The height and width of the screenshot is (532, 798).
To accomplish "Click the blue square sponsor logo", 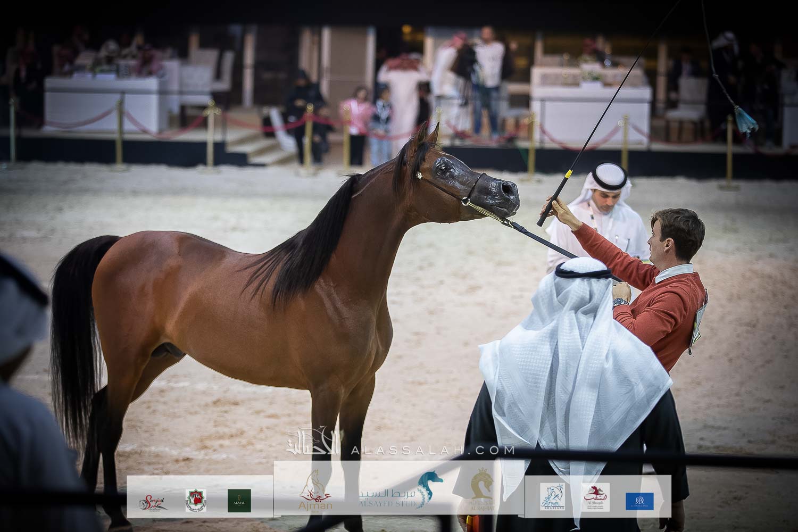I will [639, 501].
